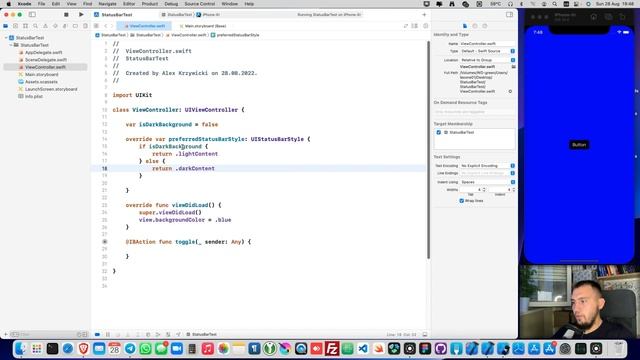Image resolution: width=640 pixels, height=360 pixels.
Task: Show the Quick Help inspector tab
Action: pos(484,26)
